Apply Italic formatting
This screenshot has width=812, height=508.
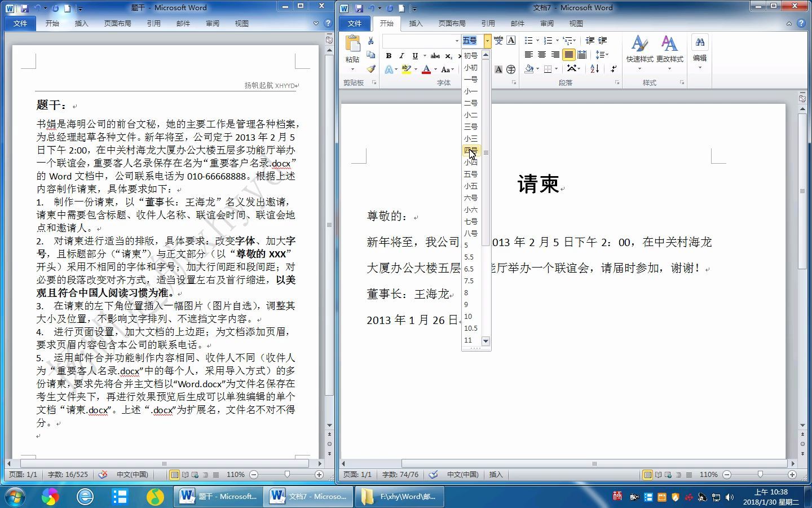(x=401, y=56)
